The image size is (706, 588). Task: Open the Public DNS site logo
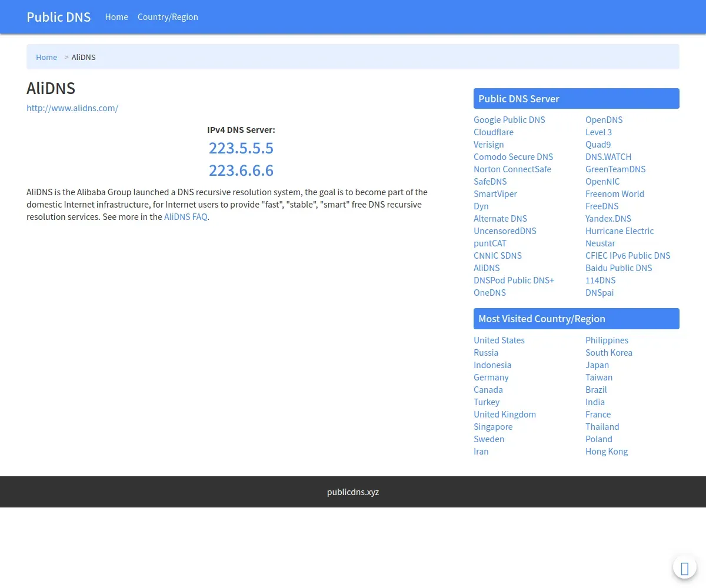click(59, 17)
